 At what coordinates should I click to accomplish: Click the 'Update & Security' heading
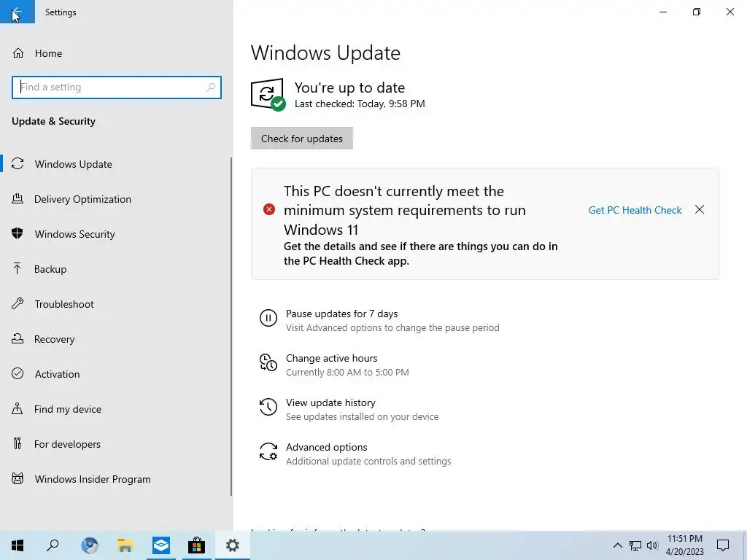point(53,122)
